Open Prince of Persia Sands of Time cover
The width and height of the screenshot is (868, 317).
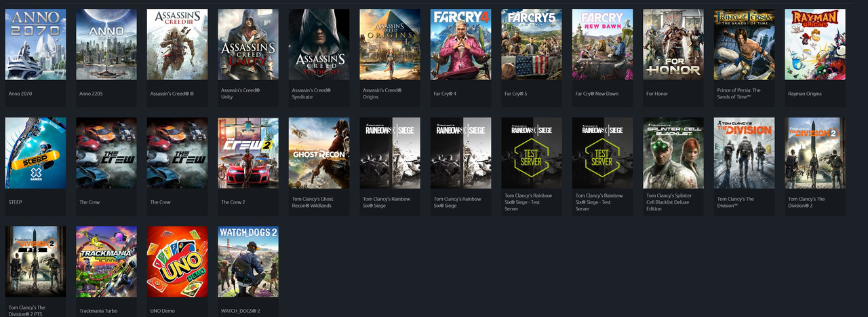coord(745,44)
